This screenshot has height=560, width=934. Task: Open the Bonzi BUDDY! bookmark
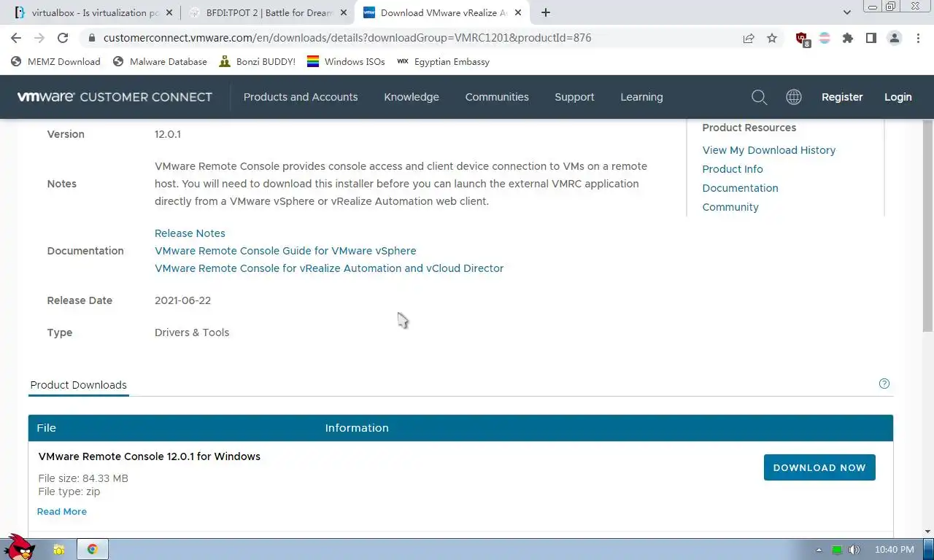[x=257, y=62]
